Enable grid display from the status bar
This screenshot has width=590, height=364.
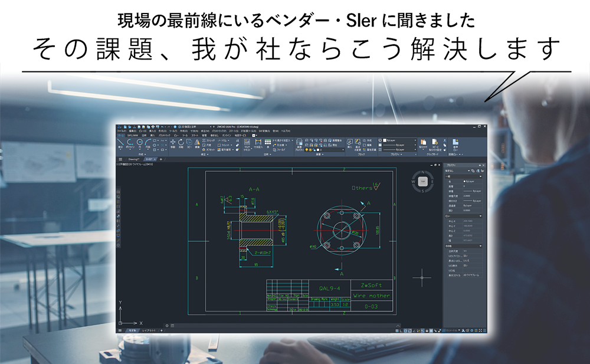point(396,330)
